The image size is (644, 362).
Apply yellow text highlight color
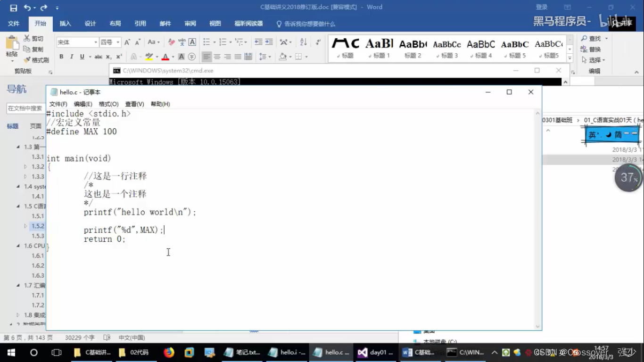149,57
